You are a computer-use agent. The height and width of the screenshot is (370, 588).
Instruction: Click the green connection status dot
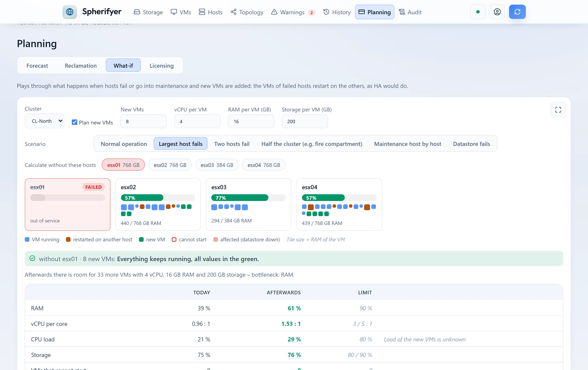tap(478, 12)
